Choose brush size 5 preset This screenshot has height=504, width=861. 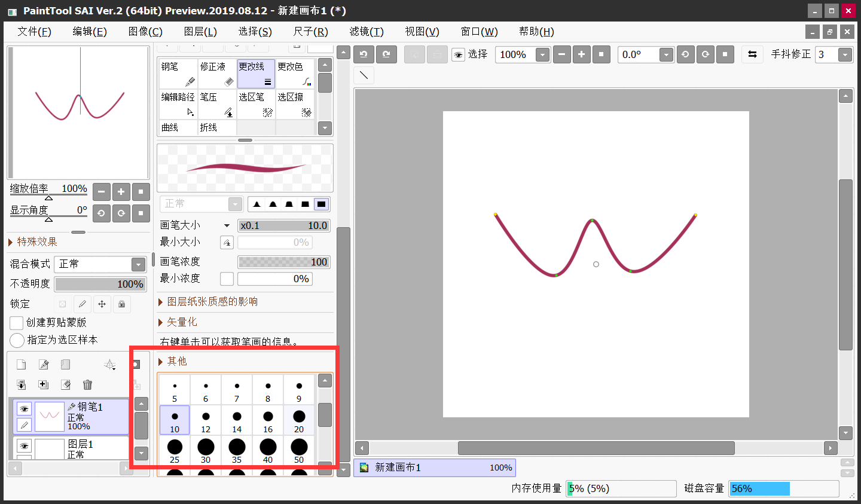pos(175,390)
